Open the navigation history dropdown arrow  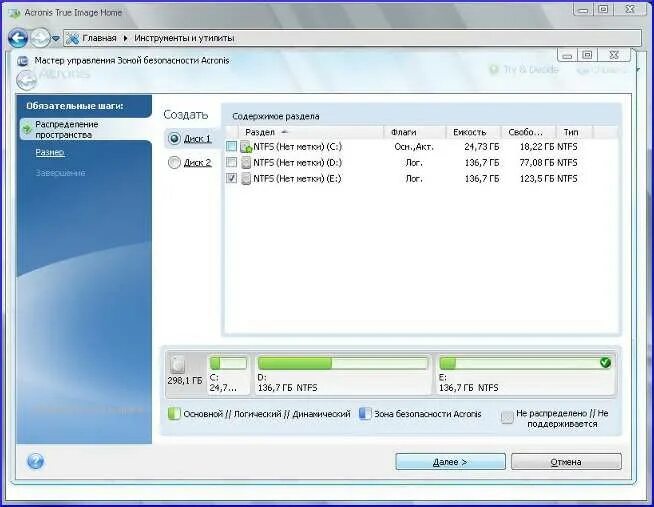pos(55,39)
